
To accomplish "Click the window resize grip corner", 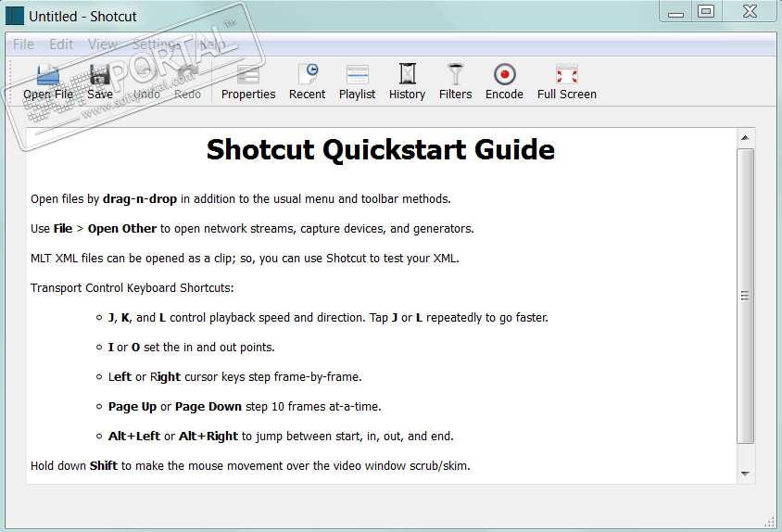I will tap(770, 522).
